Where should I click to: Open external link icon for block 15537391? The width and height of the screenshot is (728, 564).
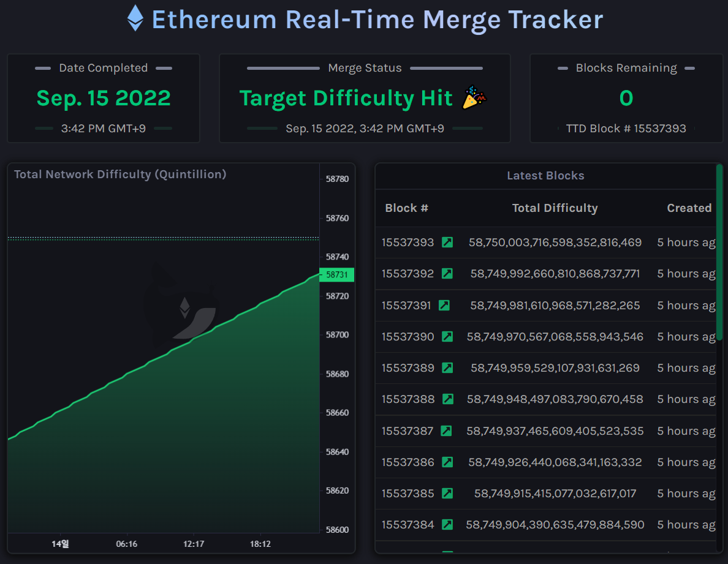point(444,305)
